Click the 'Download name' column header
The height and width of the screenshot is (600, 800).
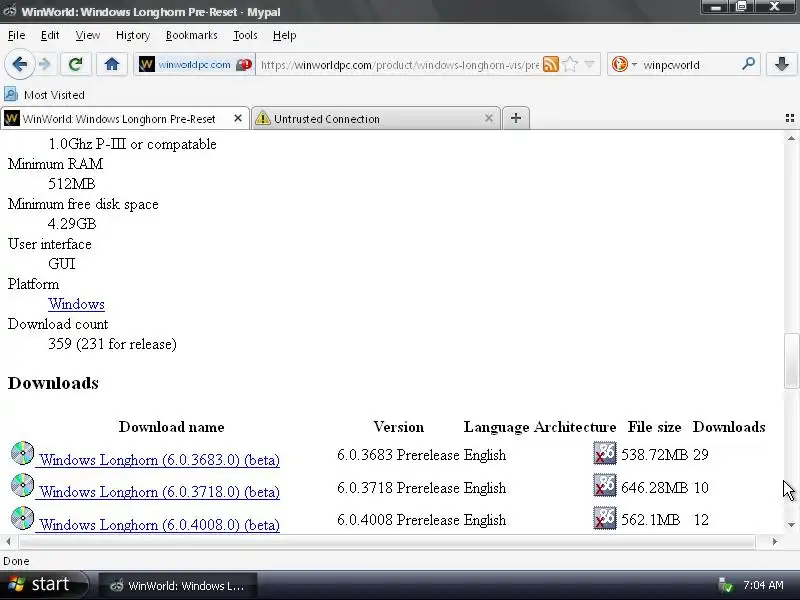click(x=171, y=427)
